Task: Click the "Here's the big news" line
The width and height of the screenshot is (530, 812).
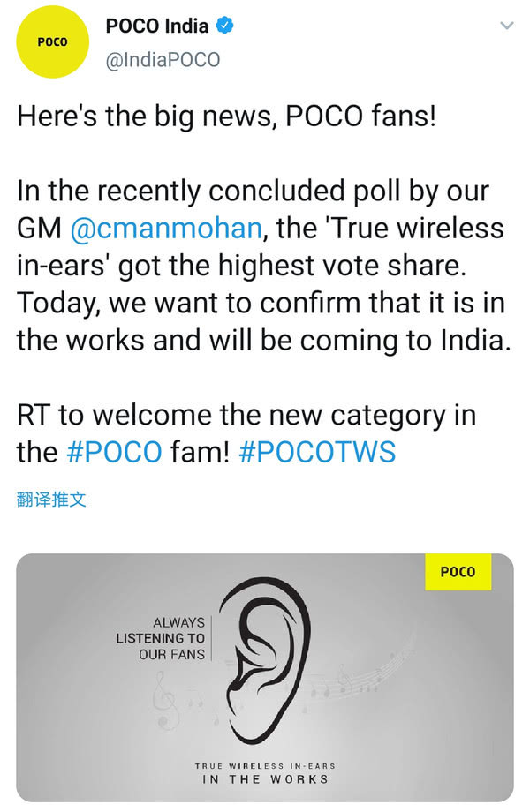Action: pos(226,117)
